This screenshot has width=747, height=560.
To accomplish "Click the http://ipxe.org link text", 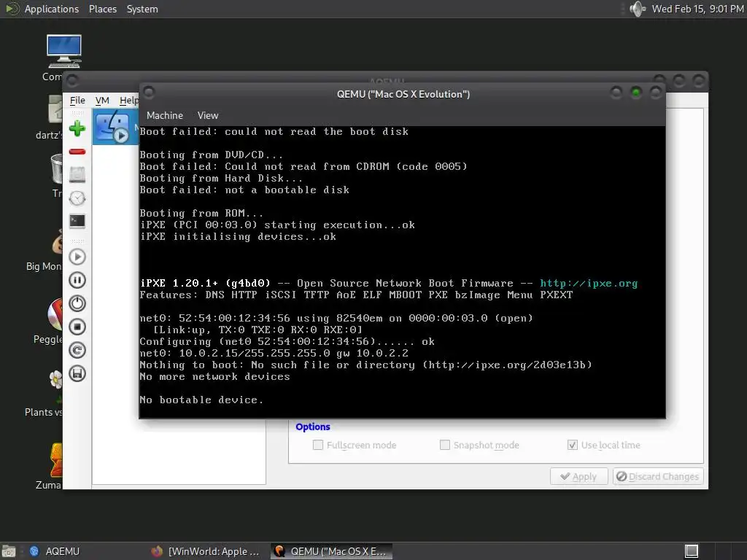I will tap(589, 284).
